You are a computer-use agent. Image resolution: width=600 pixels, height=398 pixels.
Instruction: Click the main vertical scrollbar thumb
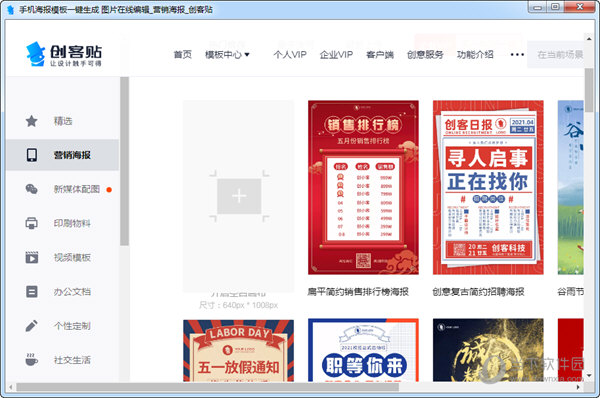589,91
